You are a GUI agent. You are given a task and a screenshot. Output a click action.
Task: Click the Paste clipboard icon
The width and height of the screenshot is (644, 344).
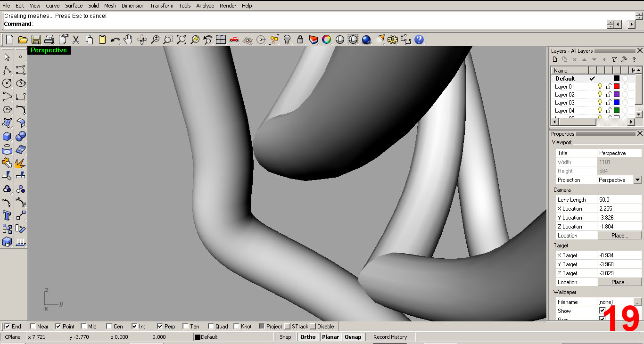point(102,40)
